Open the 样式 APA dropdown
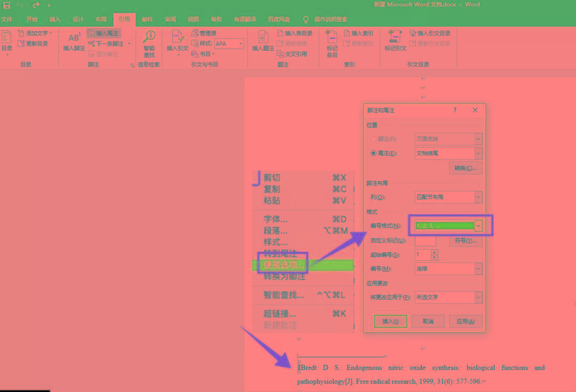The image size is (576, 392). click(x=241, y=44)
